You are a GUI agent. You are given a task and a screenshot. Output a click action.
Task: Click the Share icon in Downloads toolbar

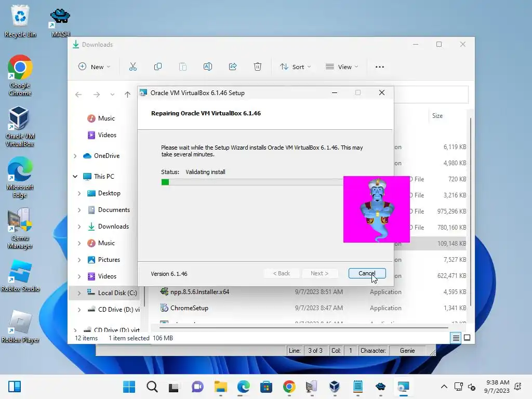point(233,67)
